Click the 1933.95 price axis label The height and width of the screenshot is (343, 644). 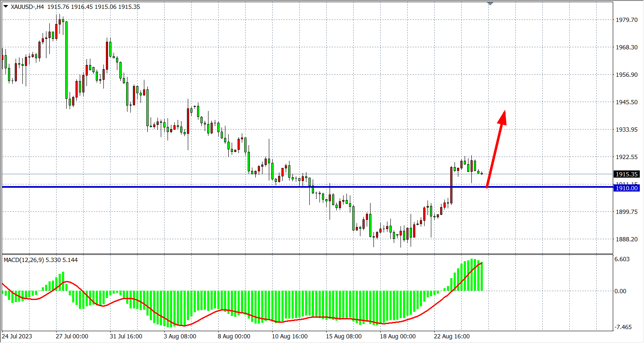coord(627,130)
